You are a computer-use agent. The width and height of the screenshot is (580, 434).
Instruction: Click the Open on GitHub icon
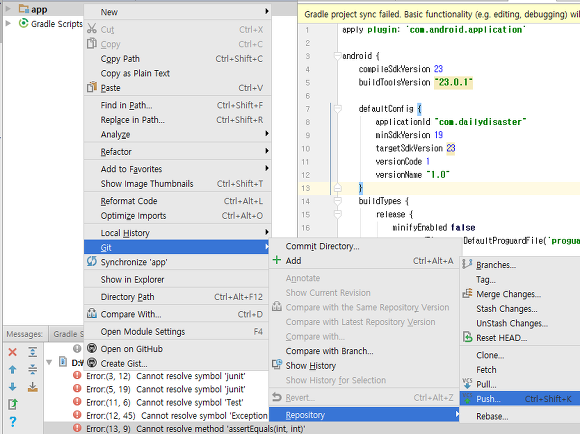point(92,349)
